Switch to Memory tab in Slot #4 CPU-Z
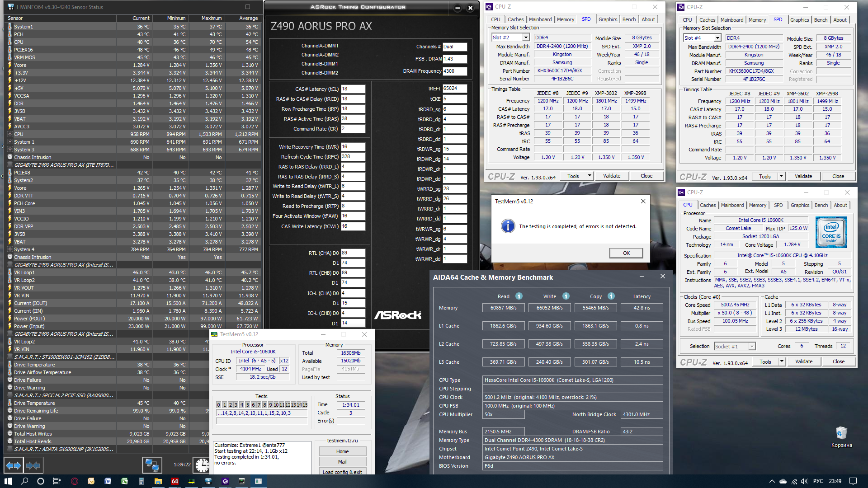Image resolution: width=868 pixels, height=488 pixels. pos(757,20)
